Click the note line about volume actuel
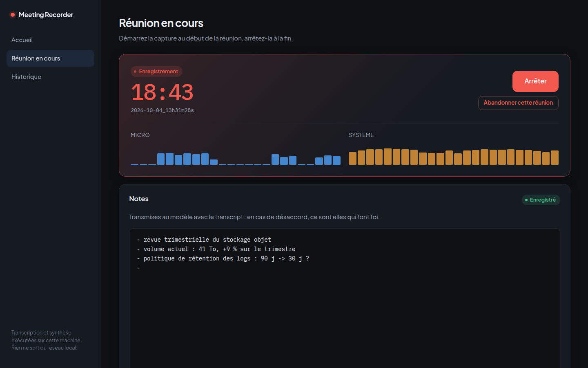 (216, 249)
